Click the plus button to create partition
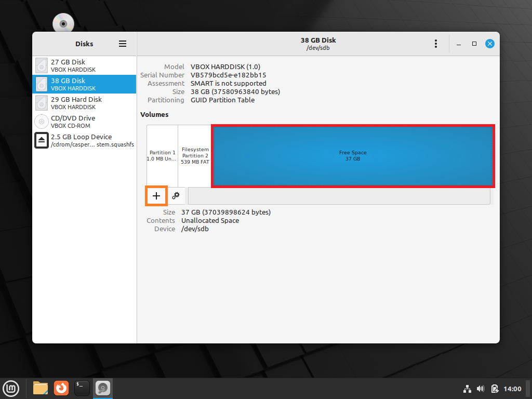The width and height of the screenshot is (532, 399). [156, 196]
